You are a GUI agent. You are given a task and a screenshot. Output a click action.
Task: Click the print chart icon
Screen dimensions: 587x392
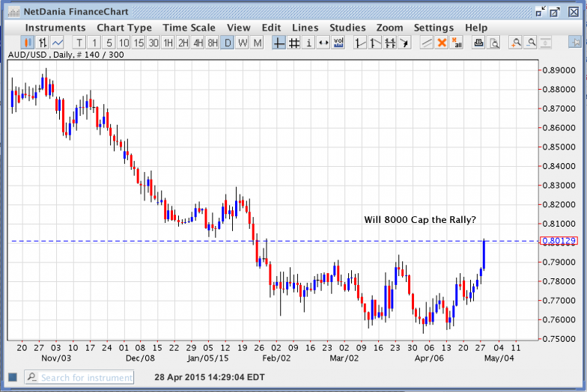pyautogui.click(x=478, y=43)
